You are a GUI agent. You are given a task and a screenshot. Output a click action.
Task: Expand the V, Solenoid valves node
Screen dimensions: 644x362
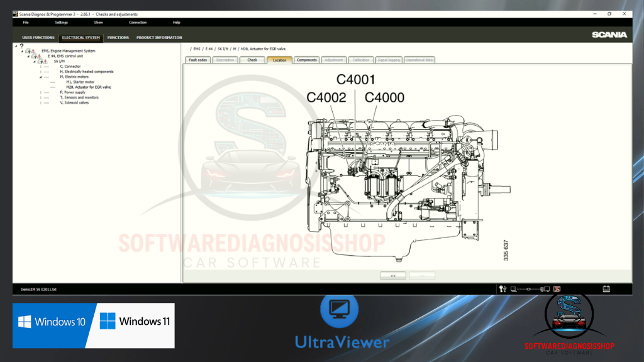(x=41, y=102)
